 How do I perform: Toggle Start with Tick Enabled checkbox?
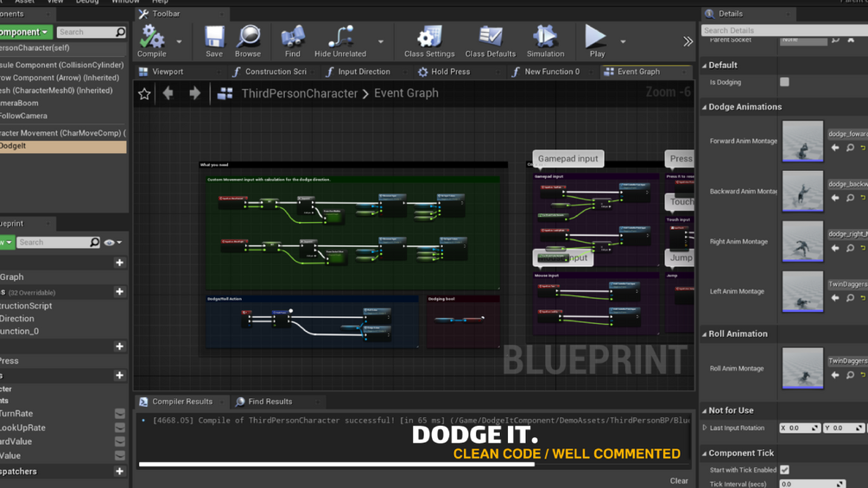(x=784, y=470)
